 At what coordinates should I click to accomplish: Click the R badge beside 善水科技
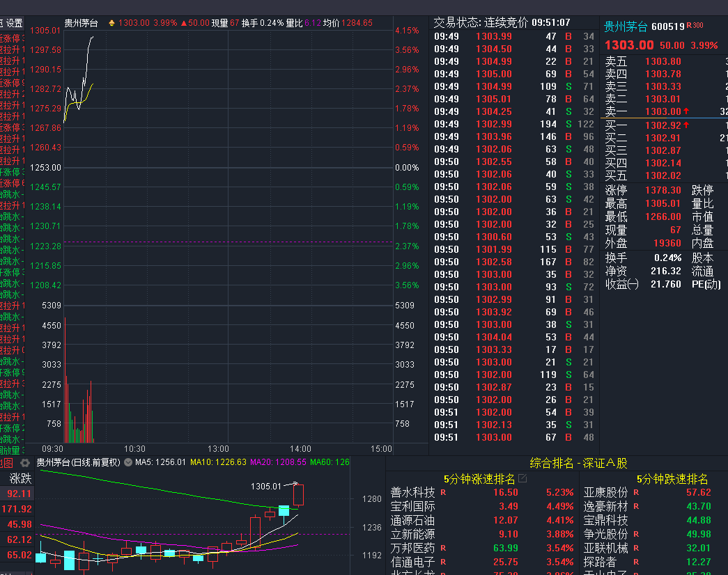coord(443,492)
